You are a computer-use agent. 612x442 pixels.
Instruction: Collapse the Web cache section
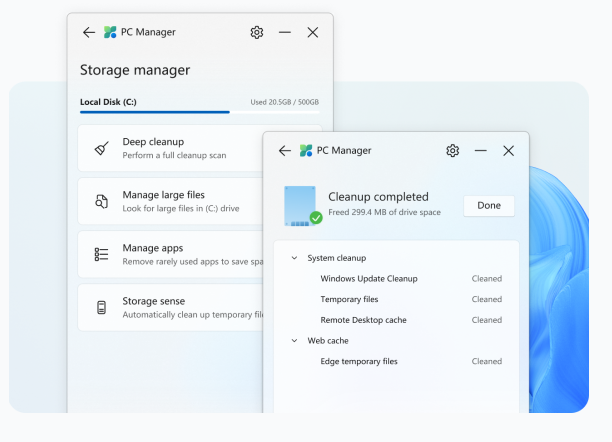coord(294,340)
